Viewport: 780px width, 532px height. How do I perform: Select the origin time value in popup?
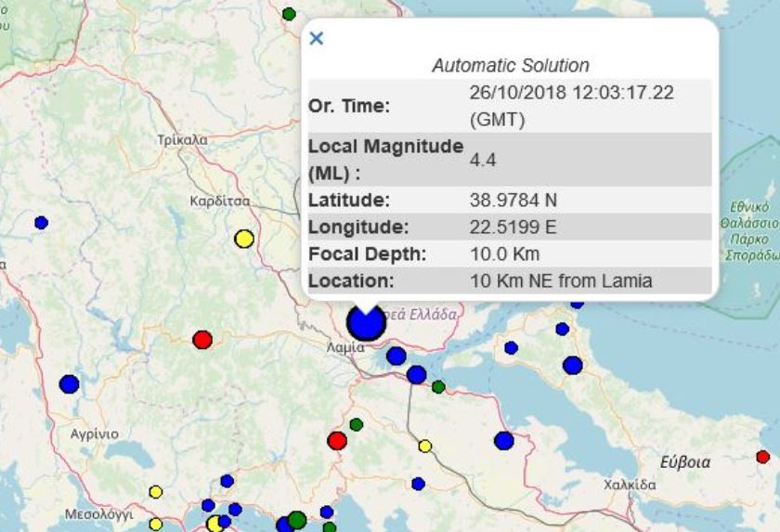[x=572, y=106]
